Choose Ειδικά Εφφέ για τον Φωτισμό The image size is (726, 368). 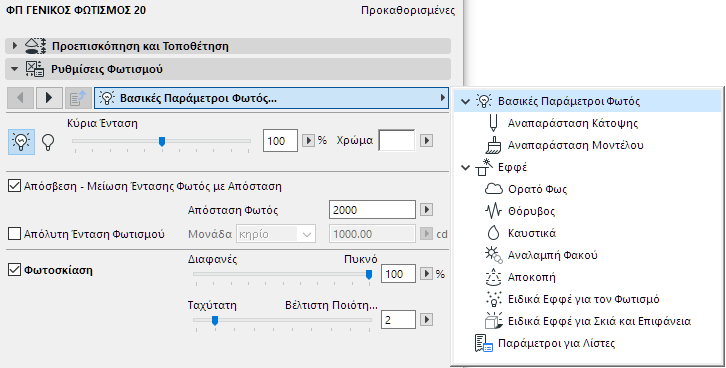coord(583,299)
